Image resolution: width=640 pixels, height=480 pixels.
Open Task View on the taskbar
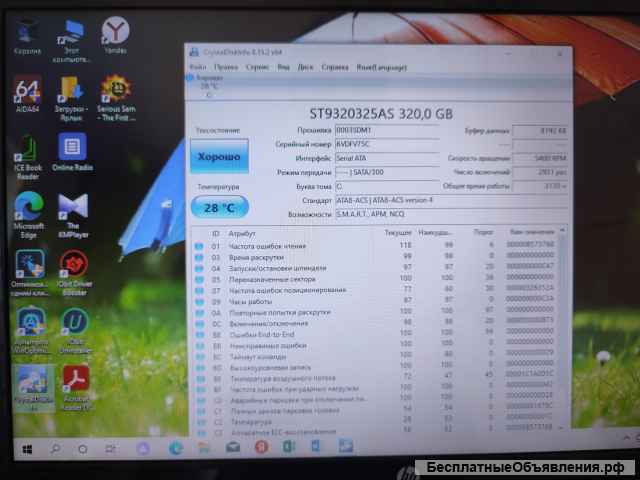110,449
